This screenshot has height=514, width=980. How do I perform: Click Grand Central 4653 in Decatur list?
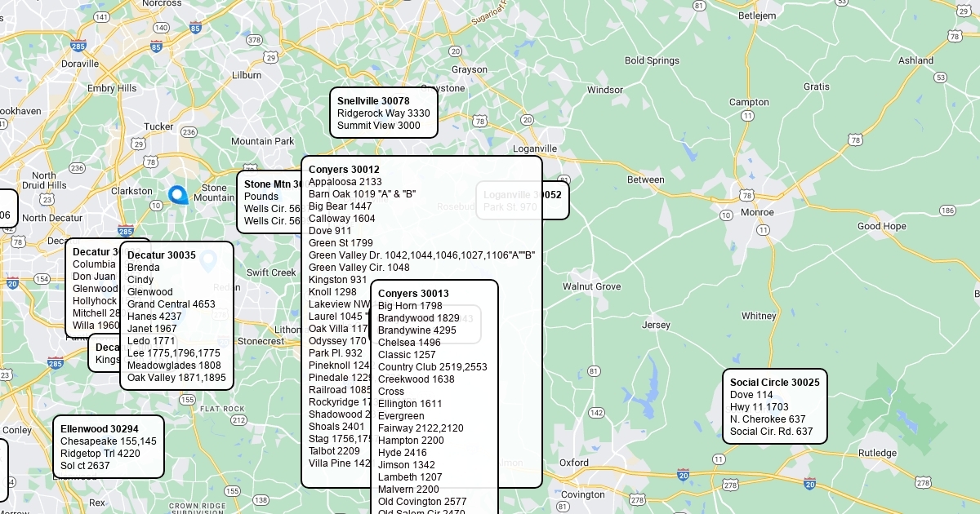[171, 304]
